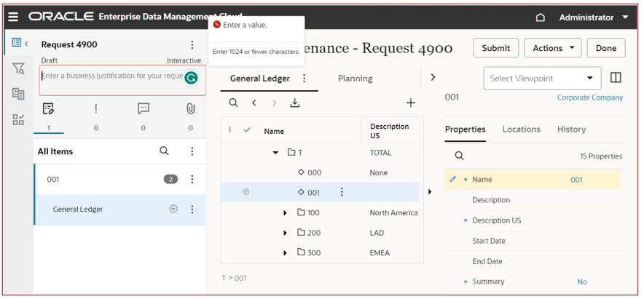Select node 000 in the tree
Viewport: 644px width, 299px height.
314,172
